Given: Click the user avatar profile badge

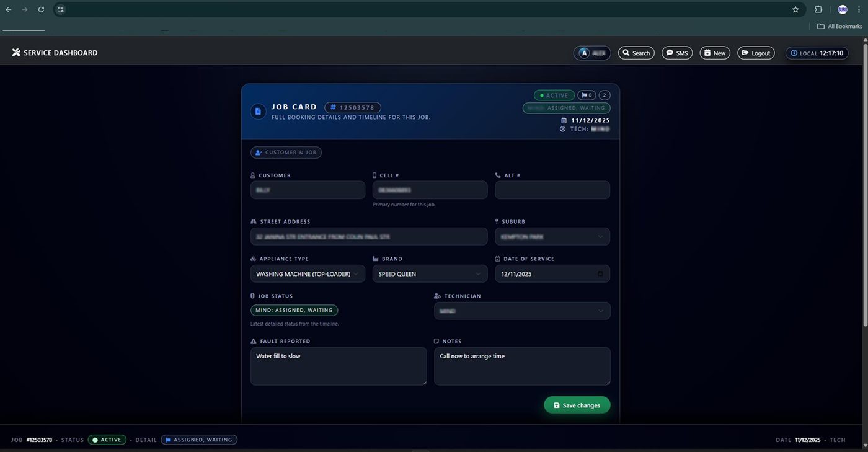Looking at the screenshot, I should (591, 53).
